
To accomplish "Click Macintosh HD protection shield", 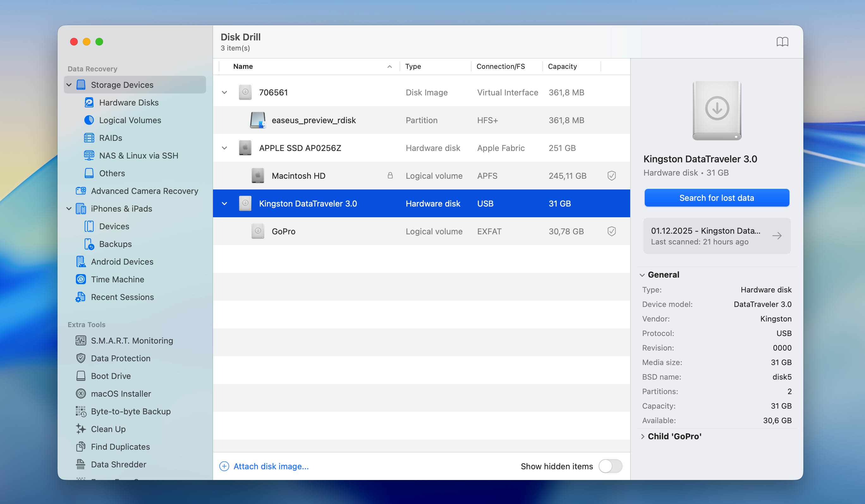I will coord(611,176).
